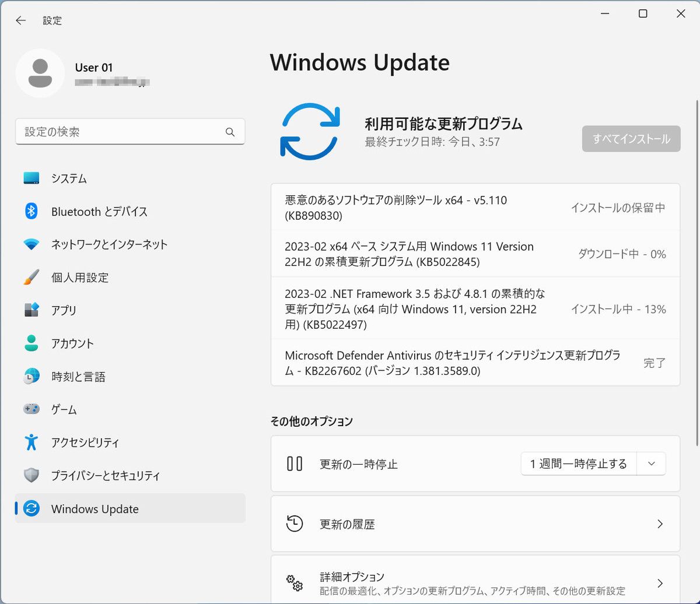The width and height of the screenshot is (700, 604).
Task: Select ゲーム in the sidebar
Action: tap(130, 409)
